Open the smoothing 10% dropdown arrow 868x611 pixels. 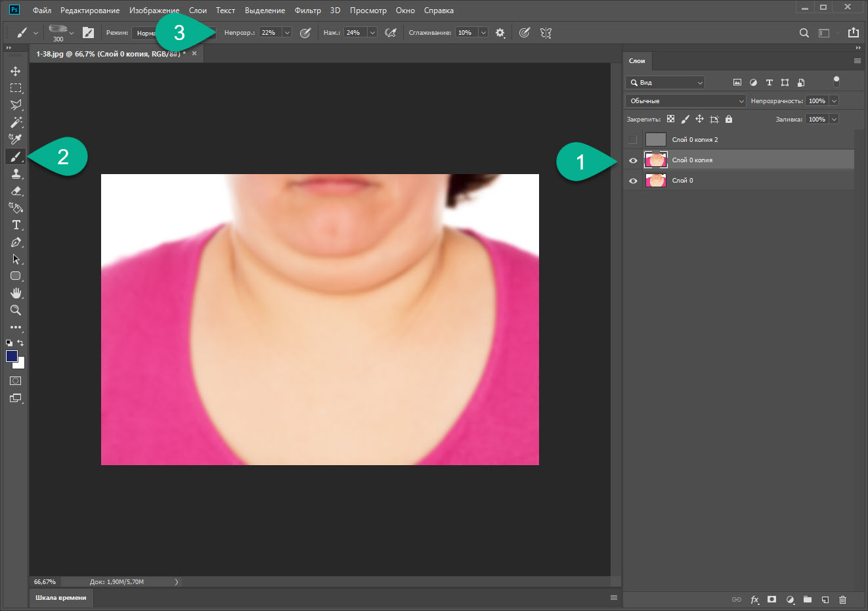pyautogui.click(x=483, y=32)
